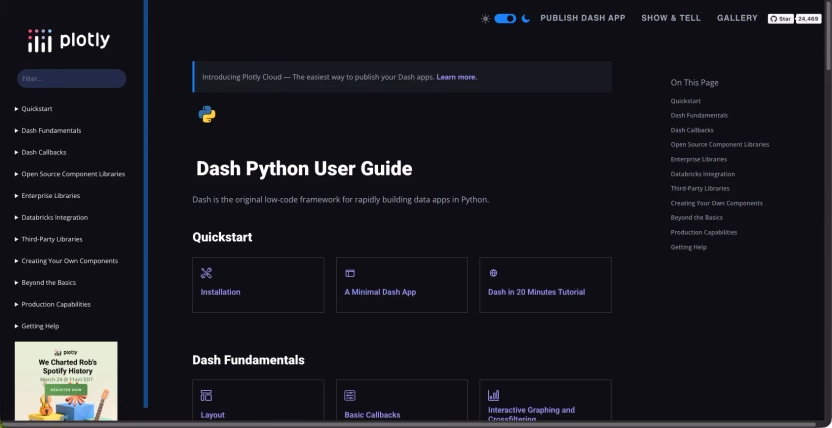Click the moon dark-mode icon
This screenshot has width=832, height=428.
(x=525, y=19)
